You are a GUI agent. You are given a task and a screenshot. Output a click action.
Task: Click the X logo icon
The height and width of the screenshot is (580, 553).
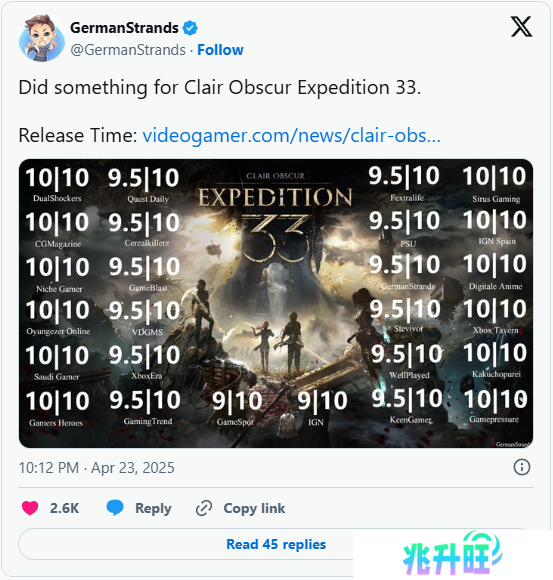[521, 27]
